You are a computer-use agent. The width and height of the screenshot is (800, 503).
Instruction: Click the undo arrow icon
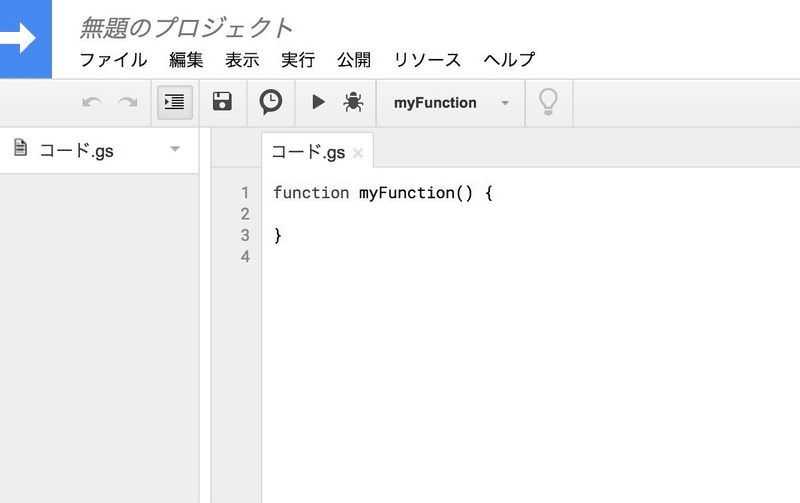point(92,102)
